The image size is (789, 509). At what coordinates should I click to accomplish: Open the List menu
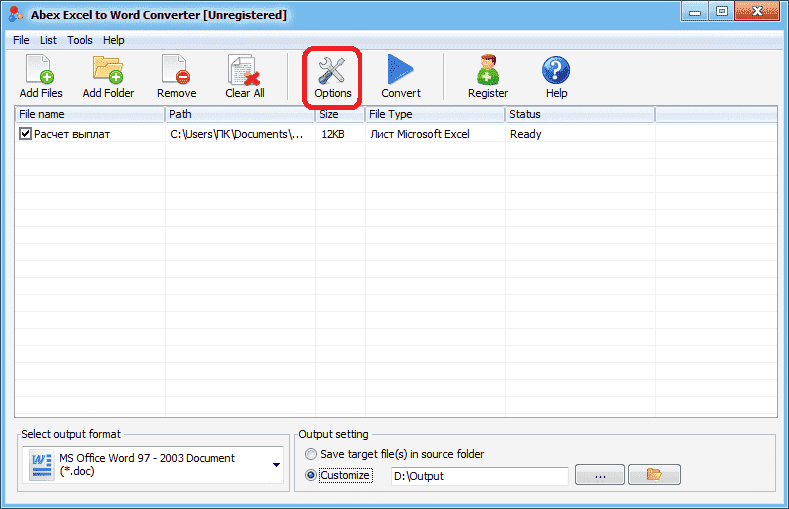click(x=48, y=40)
